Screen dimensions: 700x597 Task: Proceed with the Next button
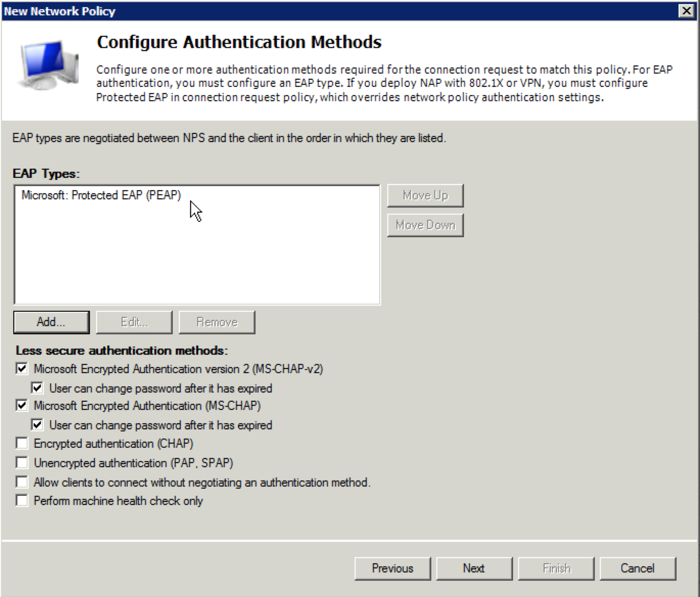(x=474, y=568)
